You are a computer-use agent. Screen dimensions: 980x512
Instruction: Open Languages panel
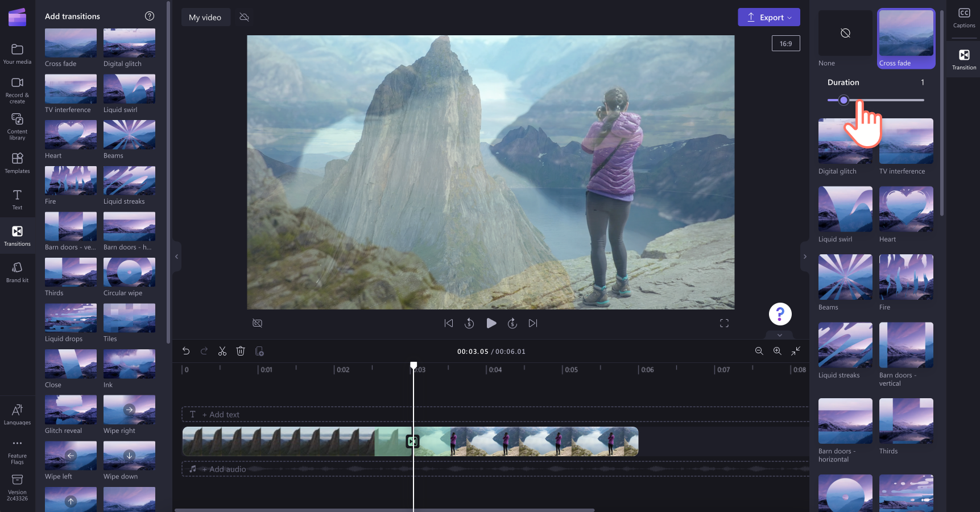click(17, 414)
